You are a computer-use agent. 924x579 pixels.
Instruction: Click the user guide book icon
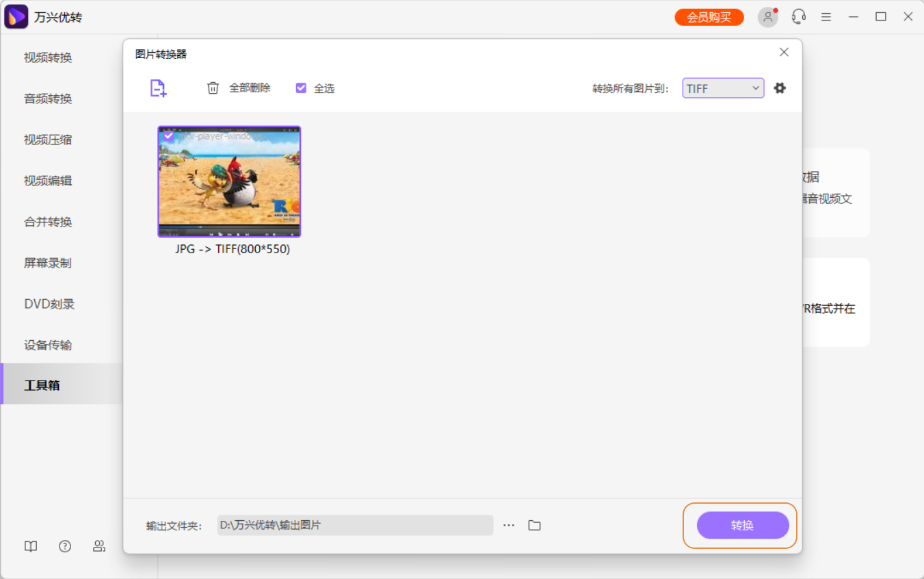tap(30, 546)
